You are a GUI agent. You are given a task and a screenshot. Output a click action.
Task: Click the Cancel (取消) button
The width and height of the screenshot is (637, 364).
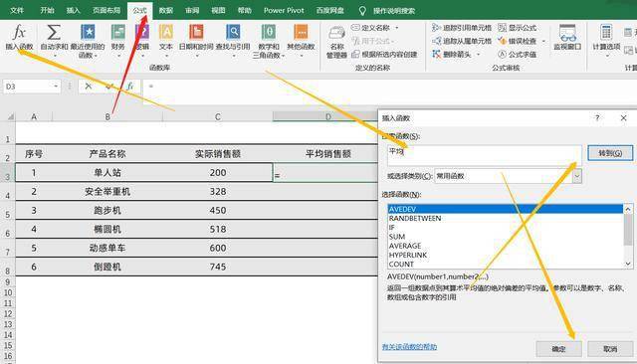(x=610, y=348)
